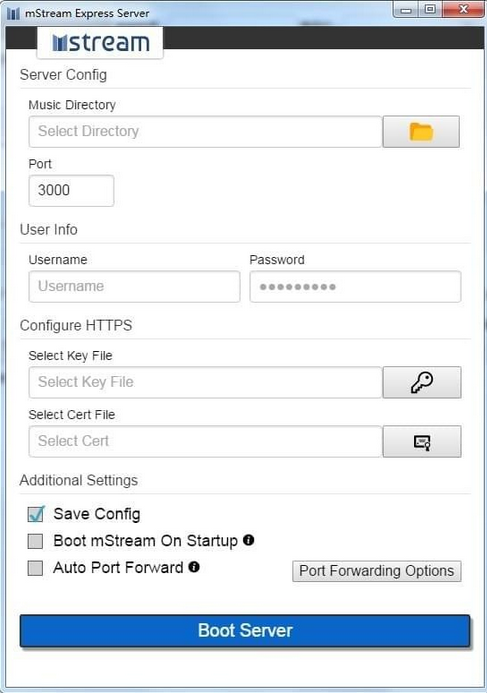The image size is (487, 693).
Task: Enable Boot mStream On Startup checkbox
Action: pyautogui.click(x=35, y=541)
